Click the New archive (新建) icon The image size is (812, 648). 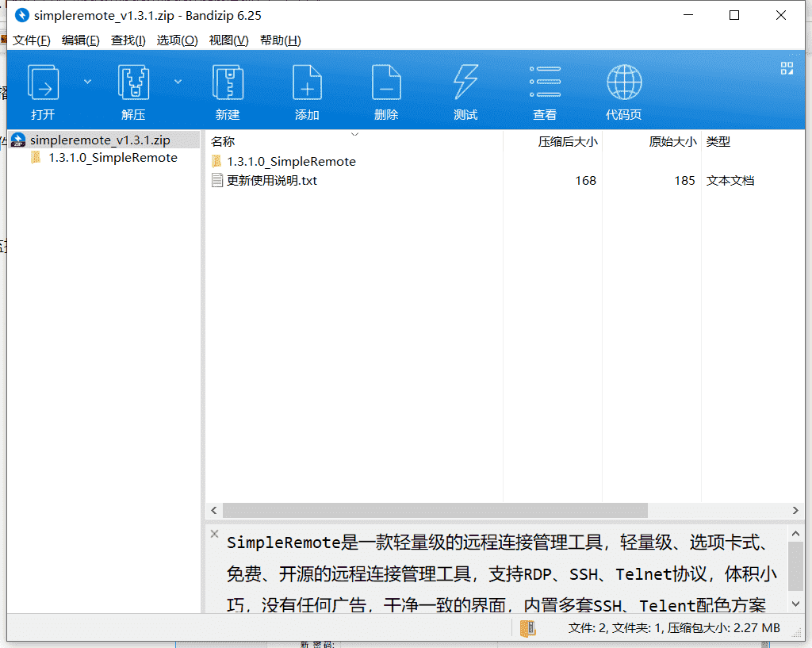point(228,82)
